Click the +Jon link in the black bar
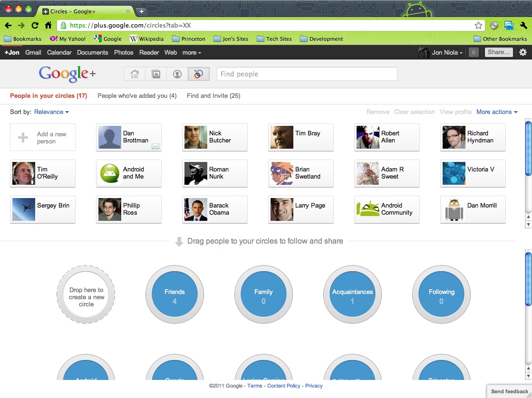This screenshot has width=532, height=398. click(12, 53)
